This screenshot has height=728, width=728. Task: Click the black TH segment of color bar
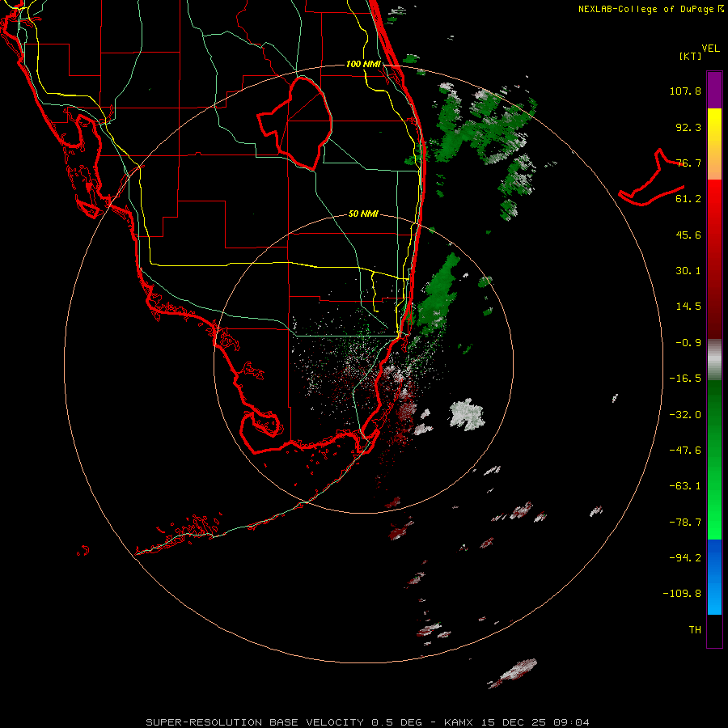point(714,630)
